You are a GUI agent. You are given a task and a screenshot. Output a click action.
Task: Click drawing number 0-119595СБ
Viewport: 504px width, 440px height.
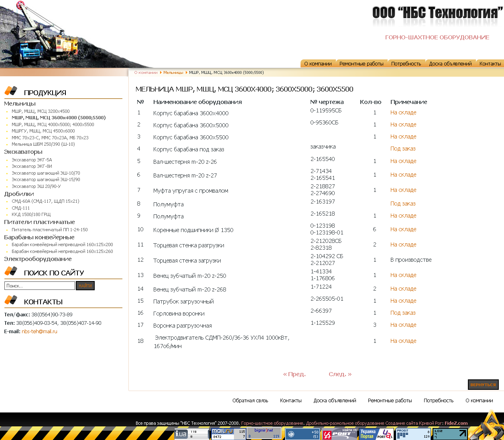326,110
